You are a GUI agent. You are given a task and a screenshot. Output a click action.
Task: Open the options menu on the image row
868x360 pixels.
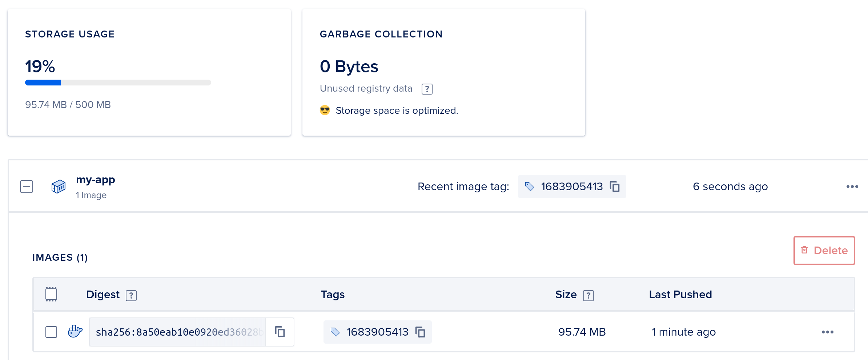[828, 332]
